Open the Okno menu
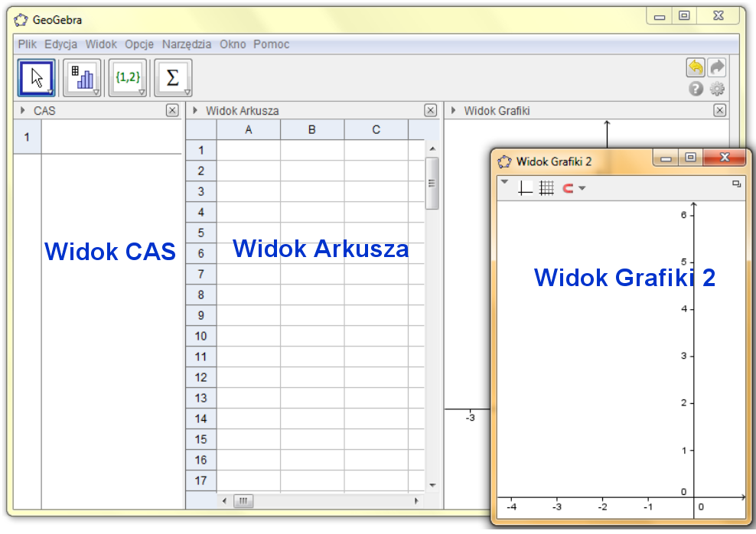Viewport: 756px width, 534px height. tap(233, 44)
